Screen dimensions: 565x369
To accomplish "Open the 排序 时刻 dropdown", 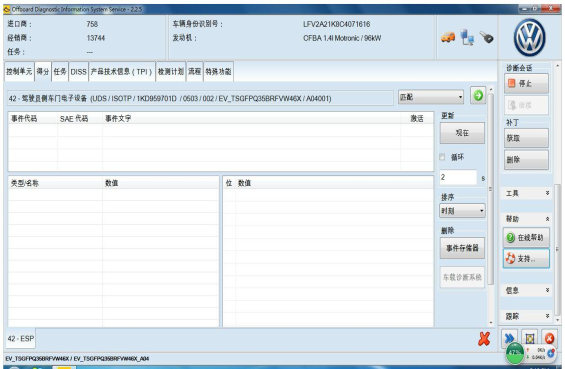I will point(462,211).
